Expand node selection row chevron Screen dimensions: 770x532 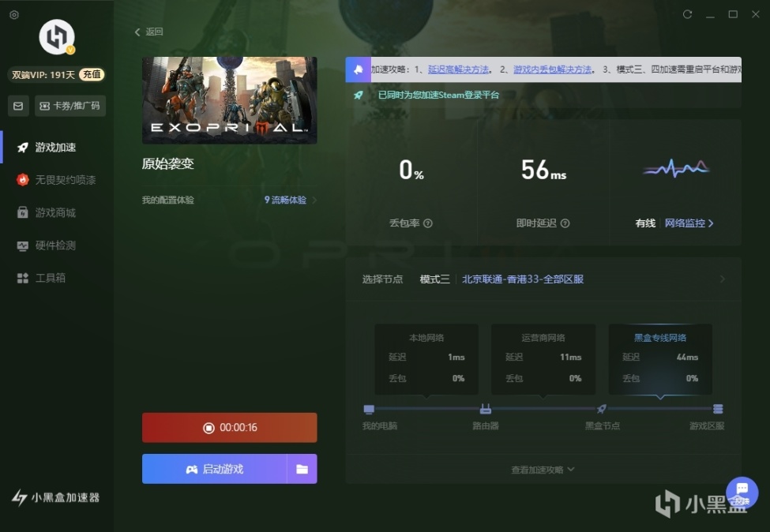[x=723, y=279]
